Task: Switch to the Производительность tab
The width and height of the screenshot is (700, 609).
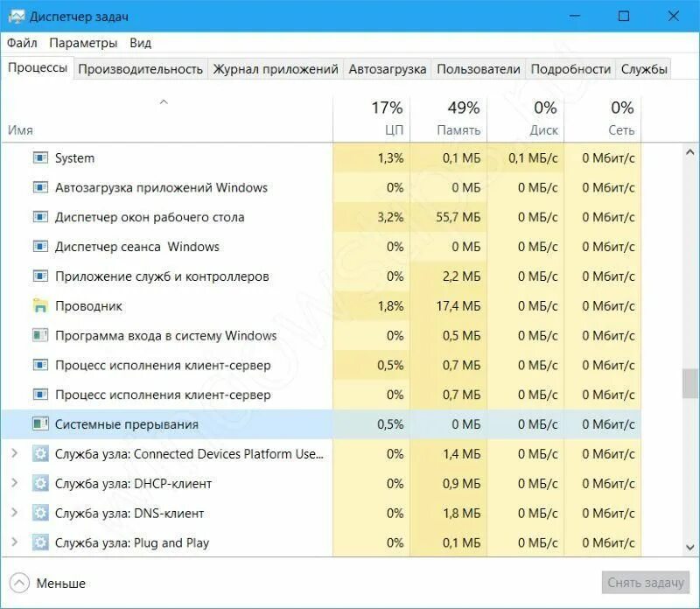Action: pos(142,67)
